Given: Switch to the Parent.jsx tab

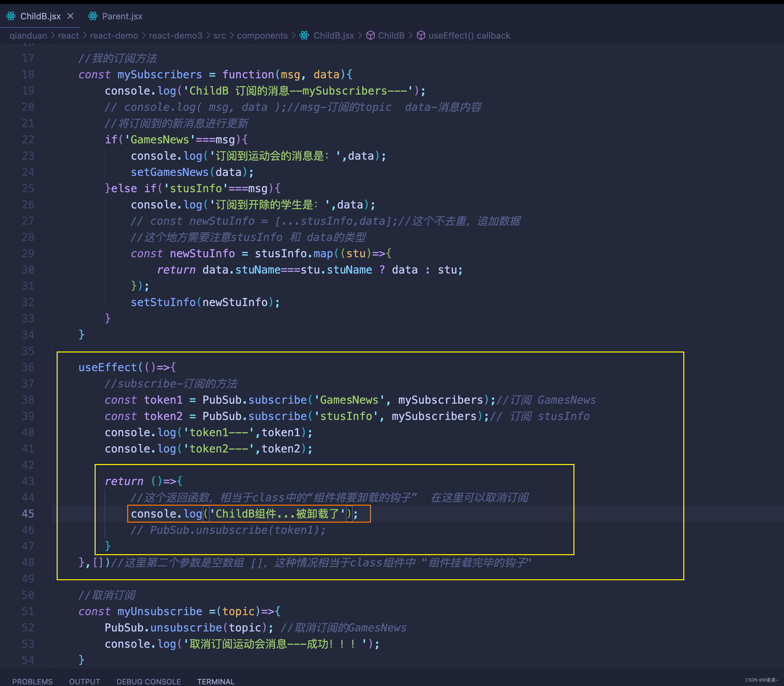Looking at the screenshot, I should [x=122, y=16].
